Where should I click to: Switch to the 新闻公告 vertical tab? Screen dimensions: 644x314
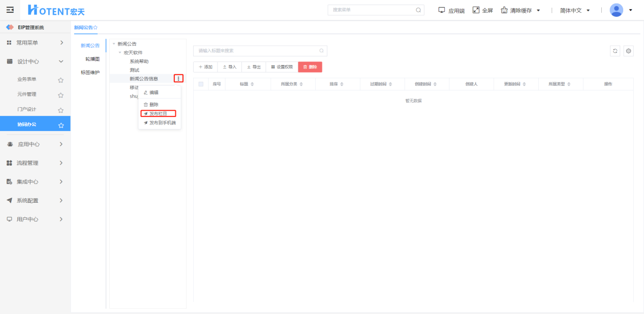[x=90, y=46]
